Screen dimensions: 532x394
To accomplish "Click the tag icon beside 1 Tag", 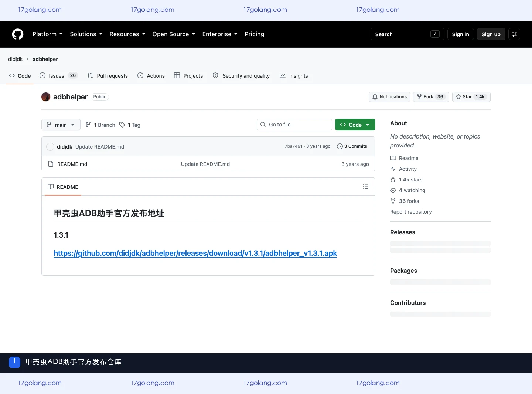I will pos(122,125).
